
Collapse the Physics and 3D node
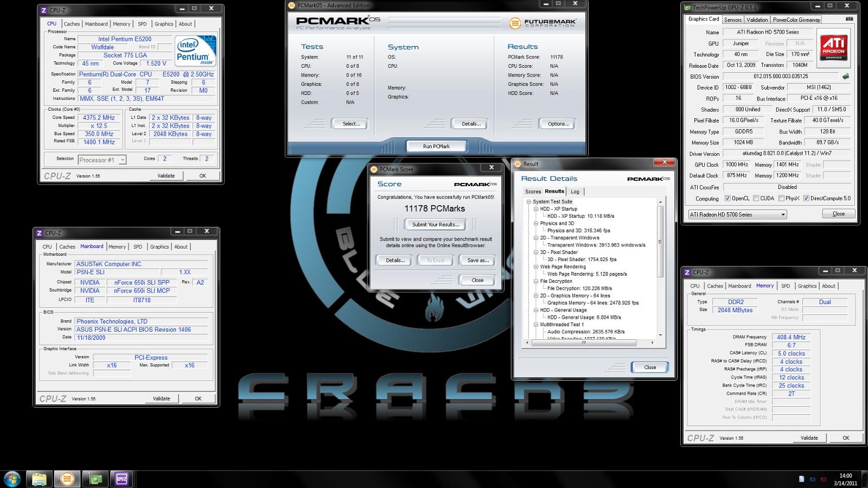point(535,224)
